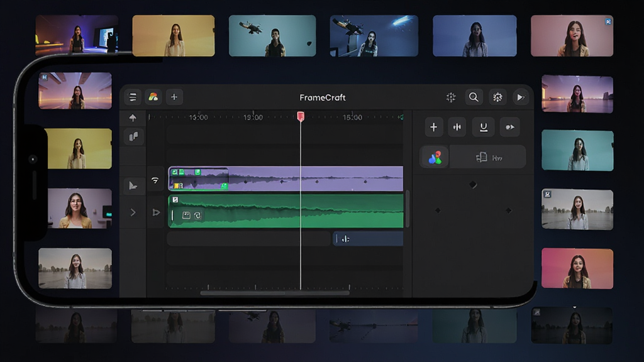Viewport: 644px width, 362px height.
Task: Click the loop icon inside green clip
Action: [x=197, y=216]
